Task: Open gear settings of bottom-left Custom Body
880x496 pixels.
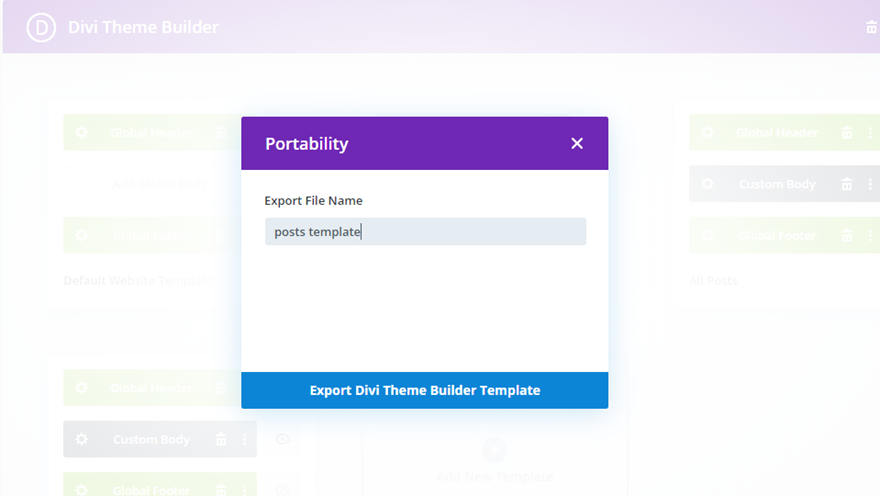Action: (81, 439)
